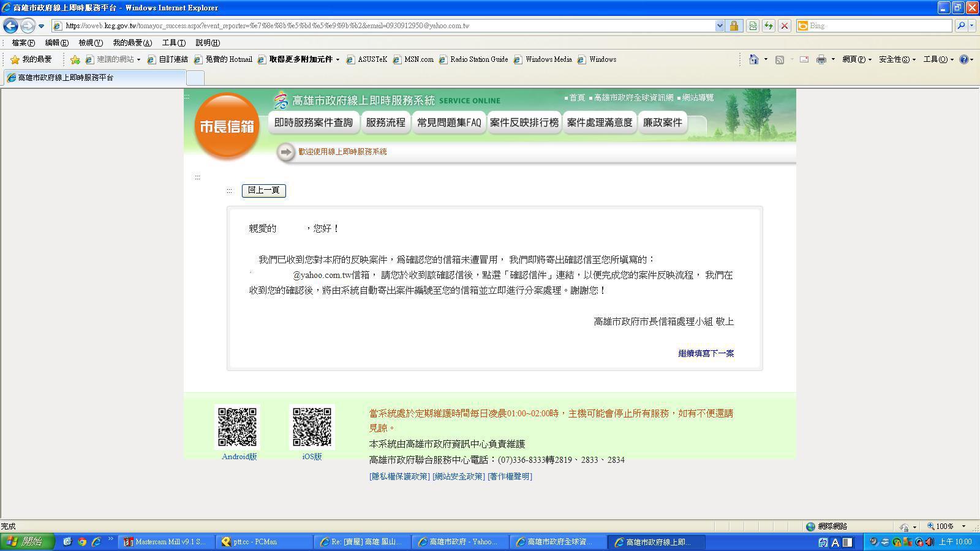980x551 pixels.
Task: Expand the address bar autocomplete dropdown
Action: [720, 26]
